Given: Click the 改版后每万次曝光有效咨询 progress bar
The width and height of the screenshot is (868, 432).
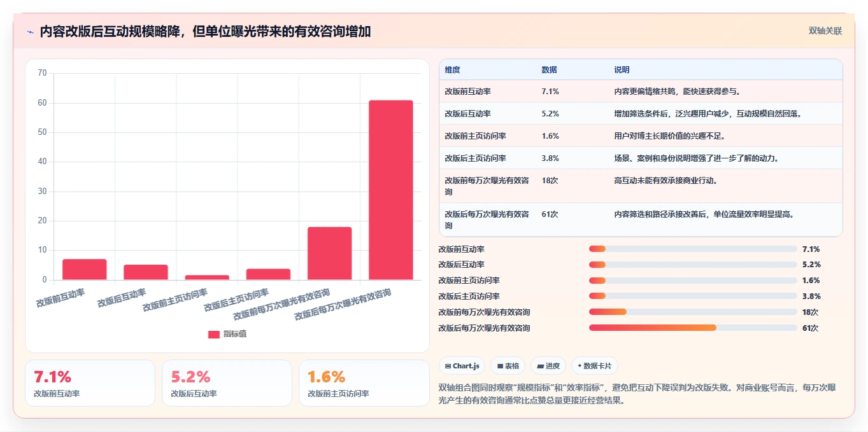Looking at the screenshot, I should pyautogui.click(x=693, y=328).
